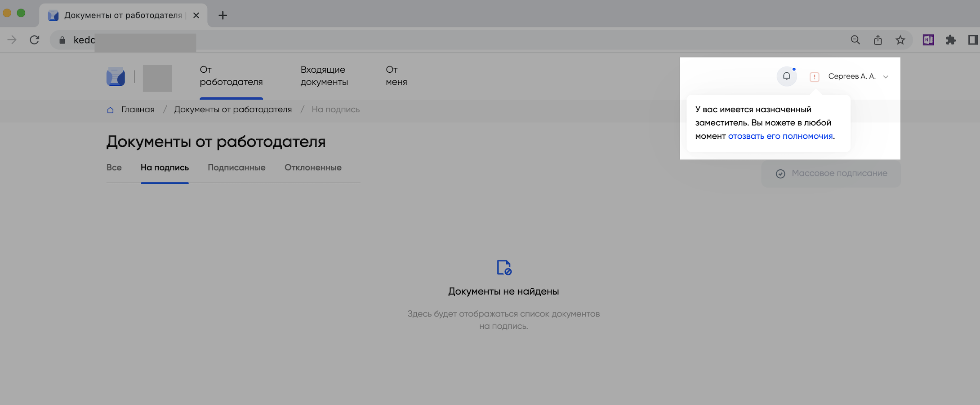This screenshot has height=405, width=980.
Task: Open a new browser tab
Action: [x=223, y=15]
